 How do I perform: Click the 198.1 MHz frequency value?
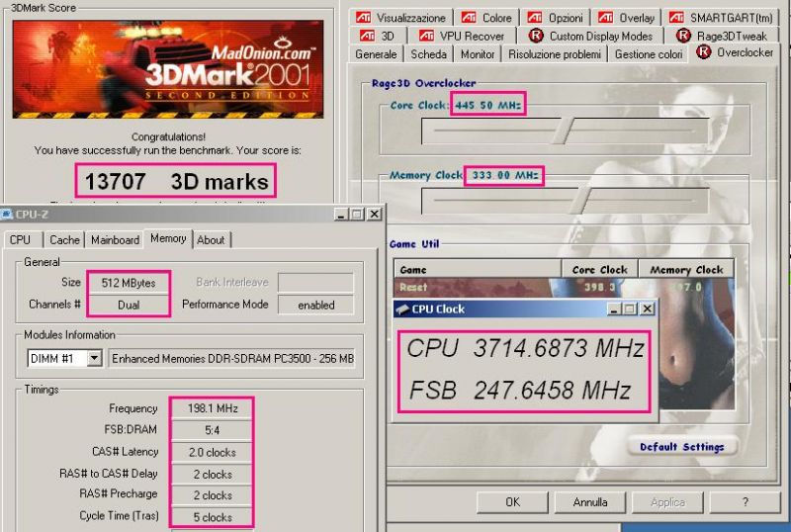tap(213, 407)
